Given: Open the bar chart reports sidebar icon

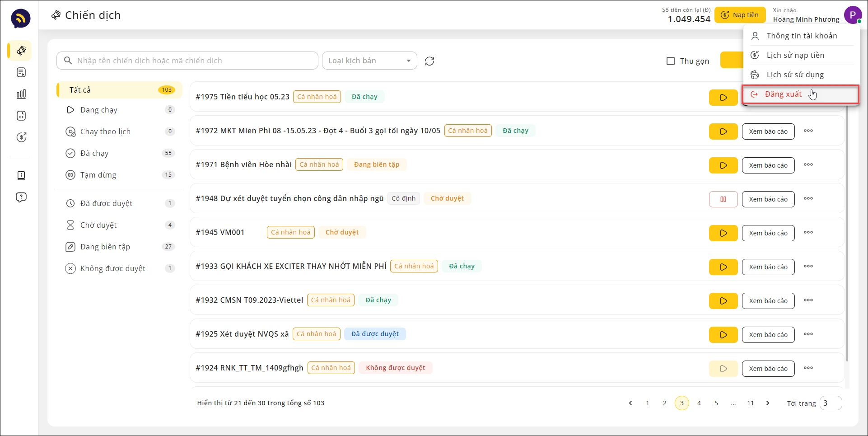Looking at the screenshot, I should [x=21, y=94].
